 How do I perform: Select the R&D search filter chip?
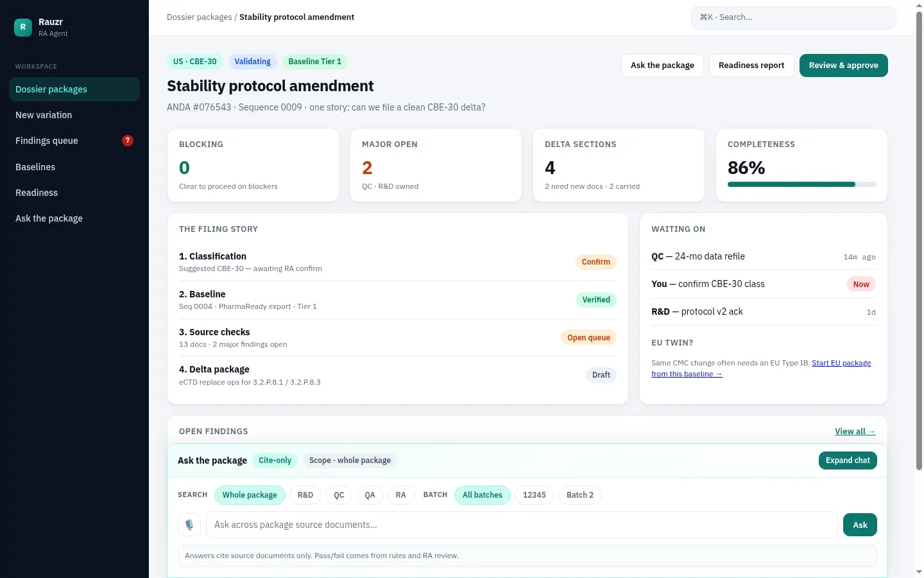(305, 495)
